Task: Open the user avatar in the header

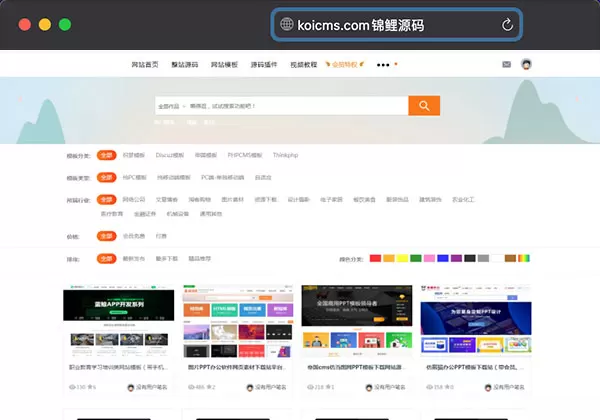Action: pyautogui.click(x=526, y=64)
